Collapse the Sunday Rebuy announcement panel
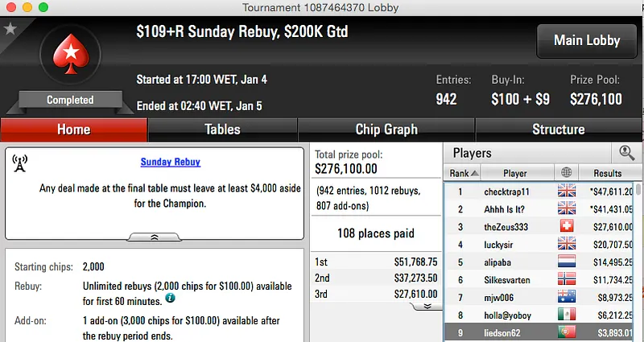The height and width of the screenshot is (342, 644). [x=154, y=237]
